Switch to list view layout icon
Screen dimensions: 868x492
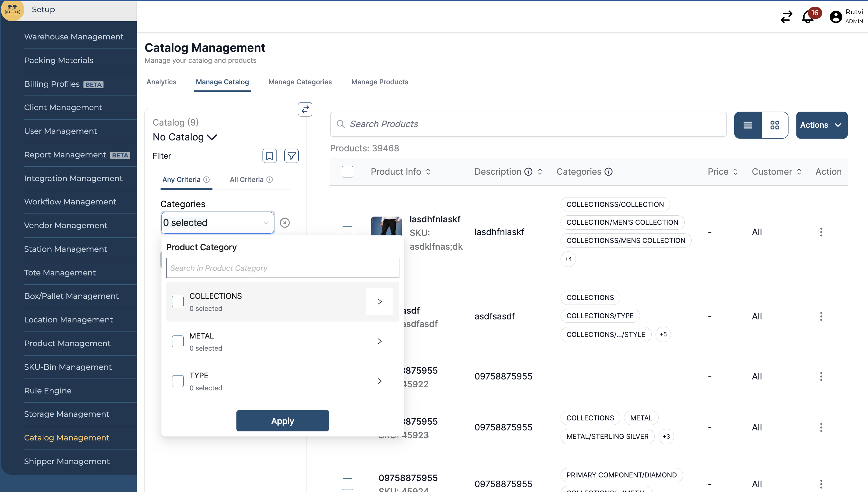coord(748,125)
